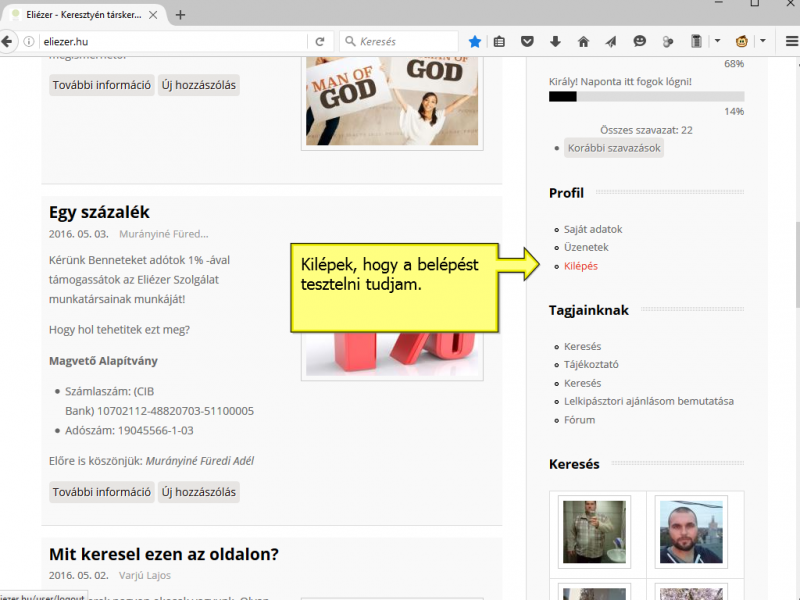The height and width of the screenshot is (600, 800).
Task: Click the Magvető Alapítvány bold text
Action: pos(103,361)
